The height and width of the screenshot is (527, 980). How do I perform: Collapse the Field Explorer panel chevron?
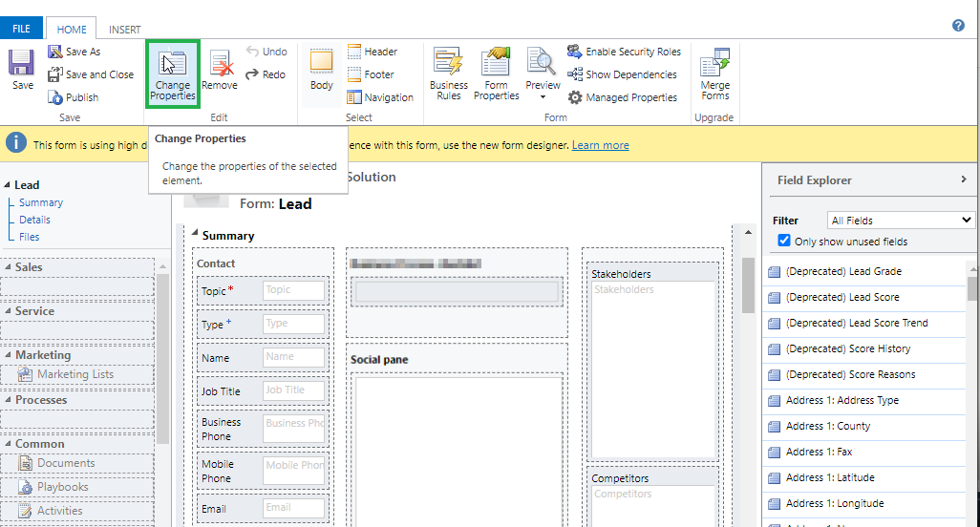(963, 179)
